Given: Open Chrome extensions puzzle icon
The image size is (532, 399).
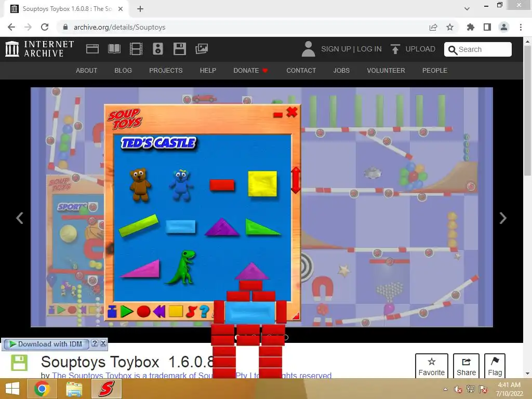Looking at the screenshot, I should [470, 27].
